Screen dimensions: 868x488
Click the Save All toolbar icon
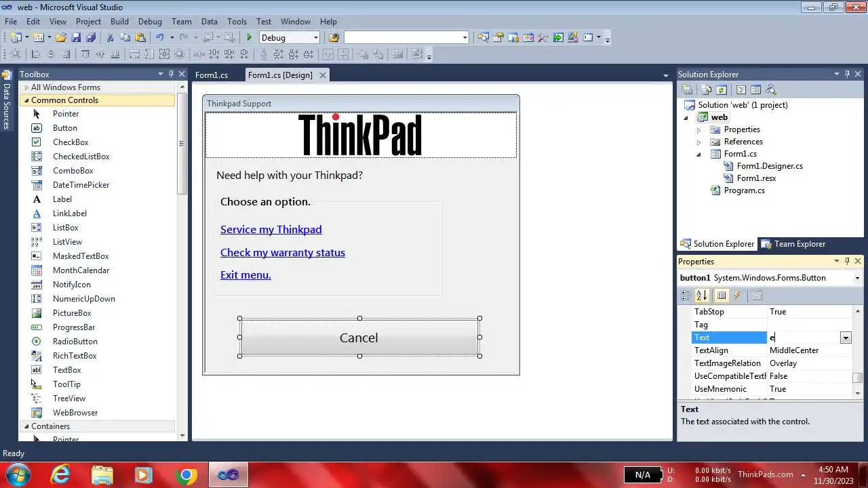pyautogui.click(x=90, y=37)
